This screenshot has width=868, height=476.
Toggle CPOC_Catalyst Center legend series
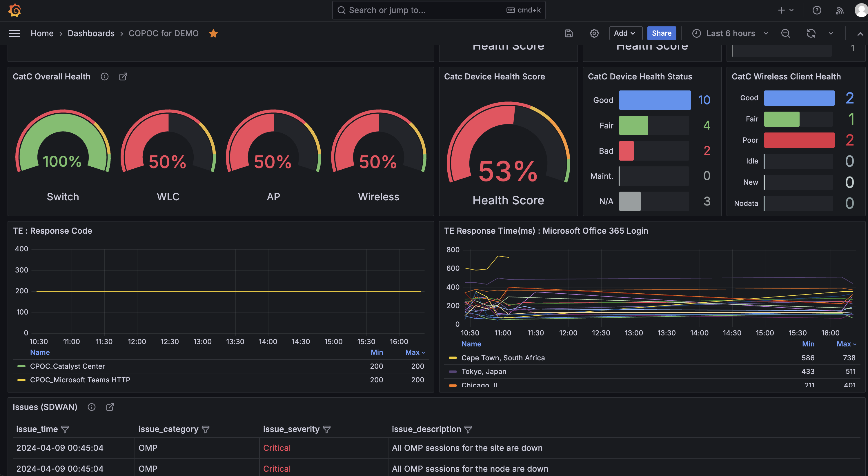click(67, 366)
